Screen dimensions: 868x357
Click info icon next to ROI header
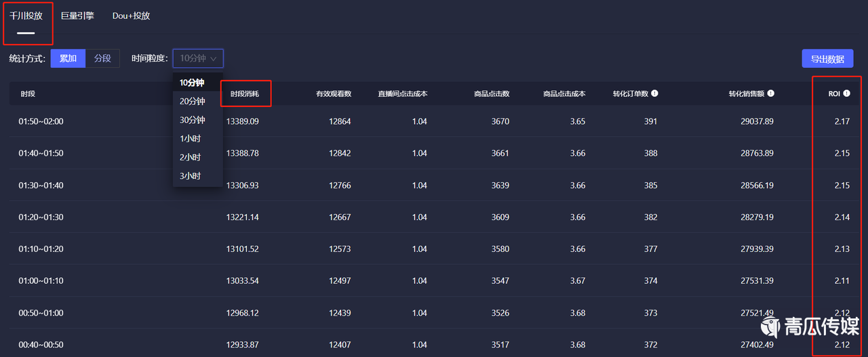point(846,93)
